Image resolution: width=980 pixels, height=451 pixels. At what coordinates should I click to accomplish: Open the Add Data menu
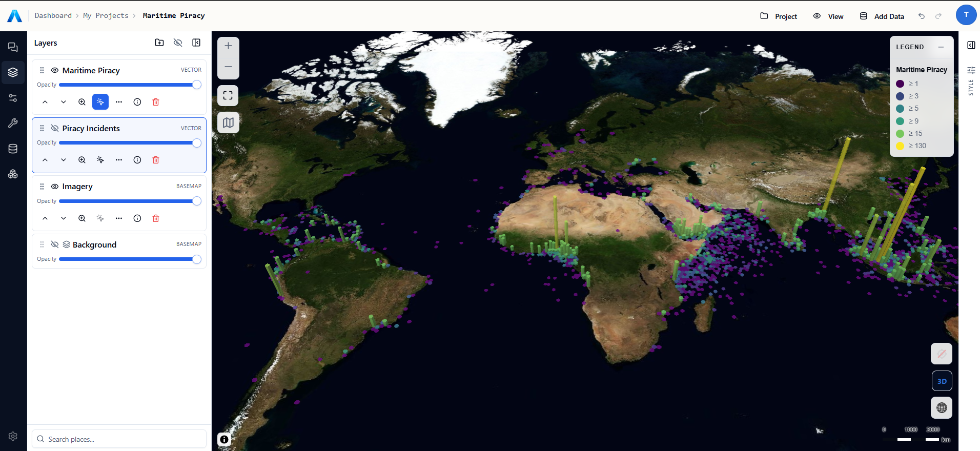[882, 16]
